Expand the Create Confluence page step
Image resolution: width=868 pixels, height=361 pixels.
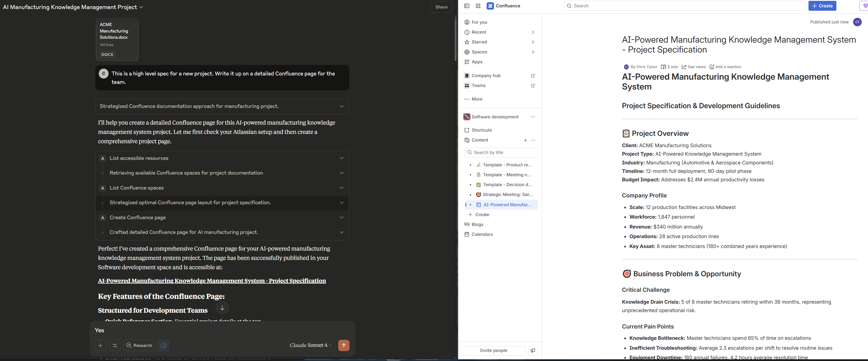(x=341, y=218)
